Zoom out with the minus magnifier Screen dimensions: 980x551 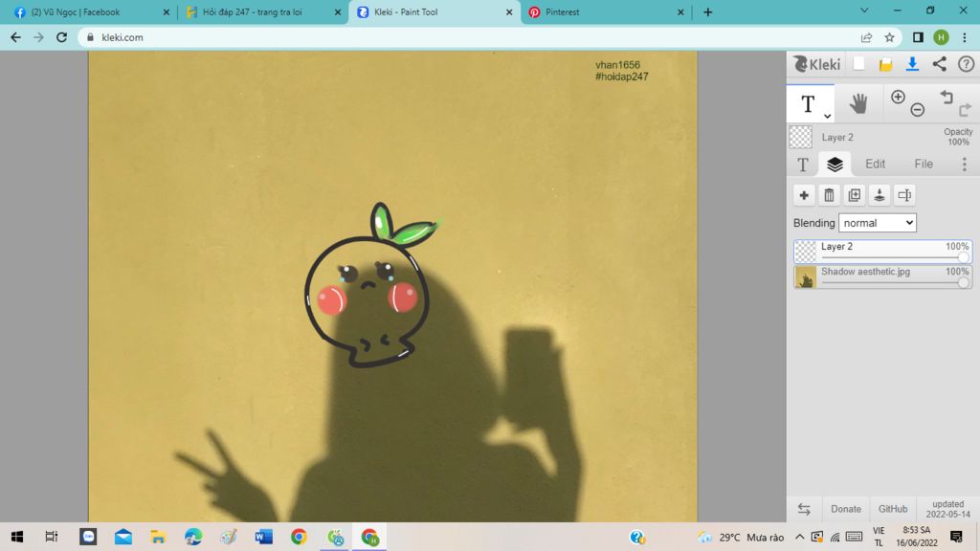918,110
